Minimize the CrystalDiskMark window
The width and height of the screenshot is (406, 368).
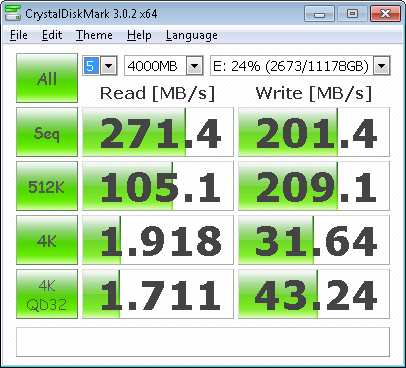tap(319, 14)
